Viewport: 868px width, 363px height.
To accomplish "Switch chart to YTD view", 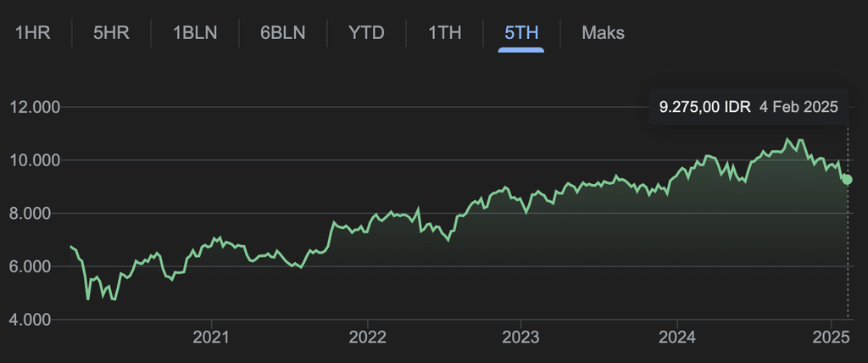I will pyautogui.click(x=366, y=33).
